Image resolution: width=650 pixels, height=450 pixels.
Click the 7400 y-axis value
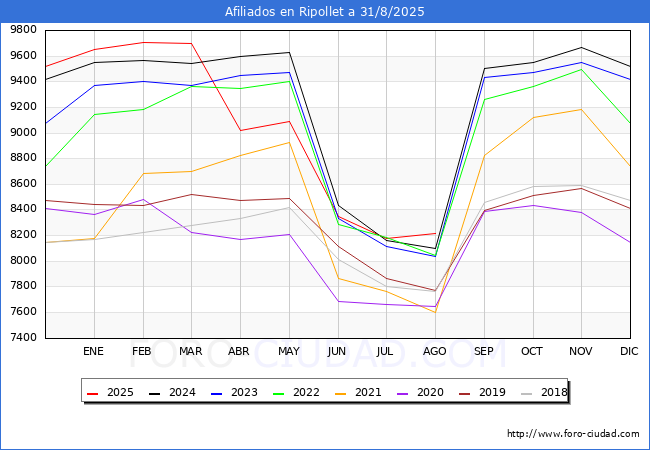point(24,338)
